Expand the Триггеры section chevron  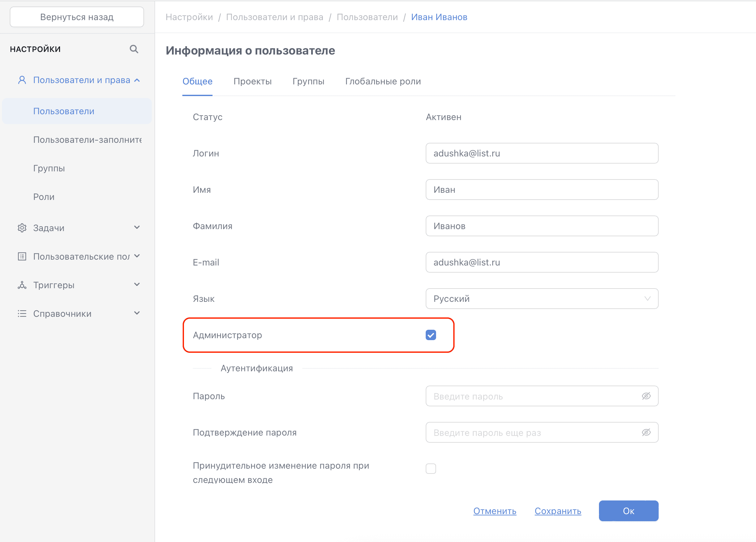tap(137, 284)
